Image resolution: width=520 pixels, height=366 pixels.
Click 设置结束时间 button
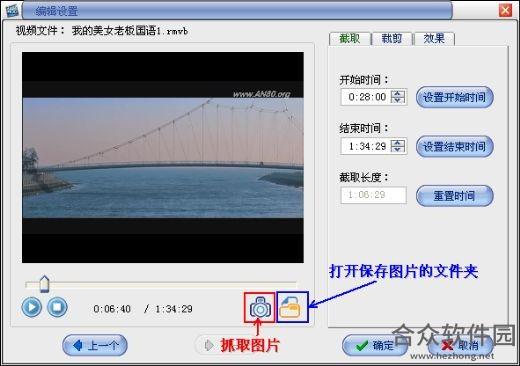[455, 146]
